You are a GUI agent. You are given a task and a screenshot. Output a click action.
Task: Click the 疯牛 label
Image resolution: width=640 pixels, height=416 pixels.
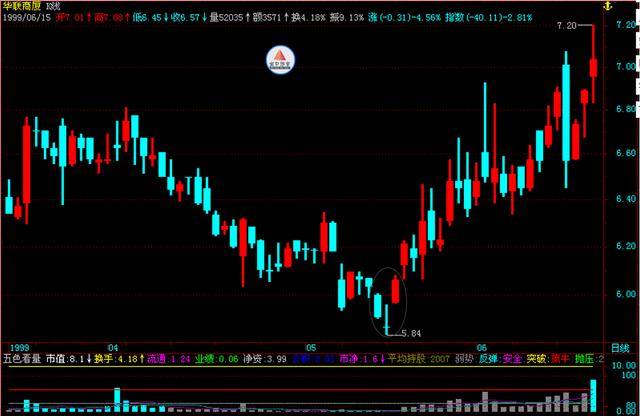(560, 359)
